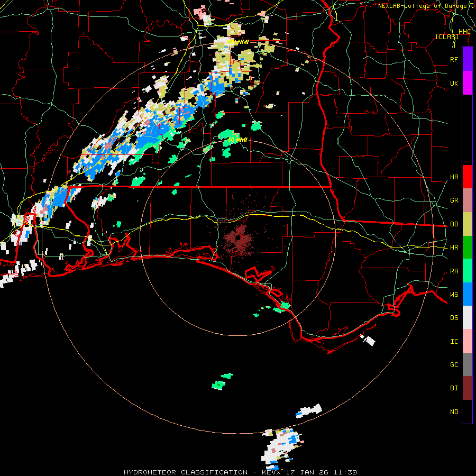This screenshot has width=476, height=476.
Task: Select the DS white legend swatch
Action: [467, 317]
